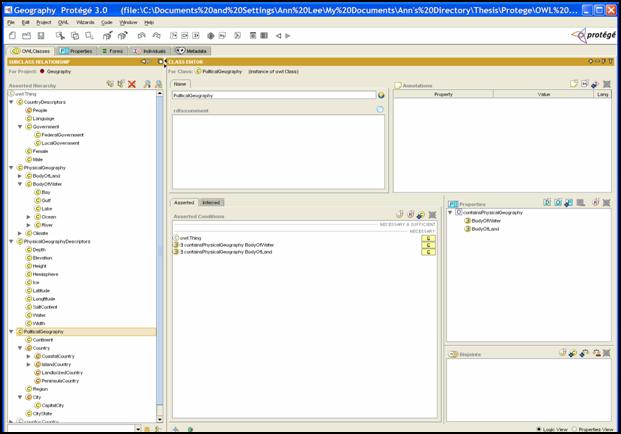Click the red X delete class icon
The width and height of the screenshot is (621, 434).
[132, 84]
